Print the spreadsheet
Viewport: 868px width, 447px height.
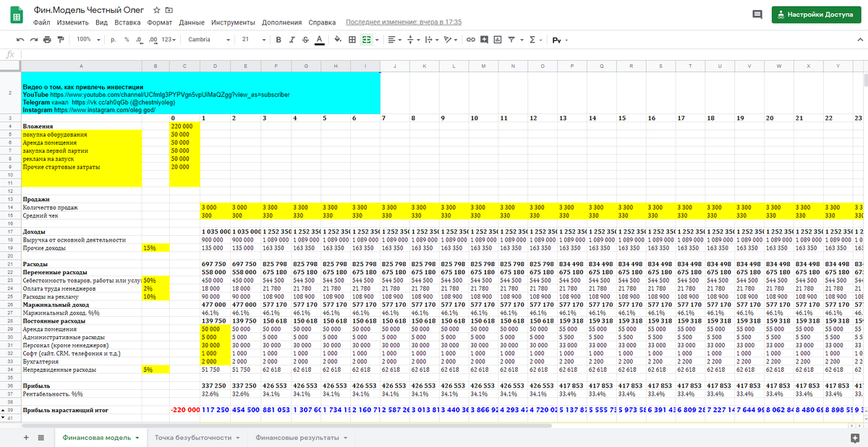[47, 40]
